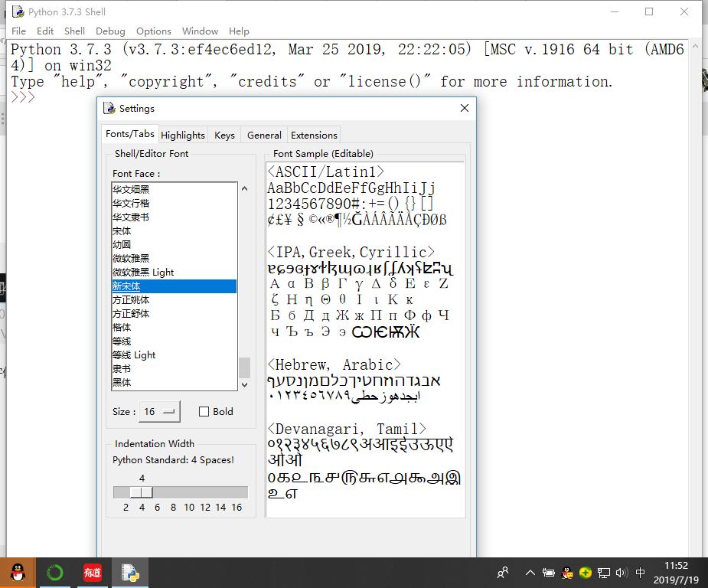Viewport: 708px width, 588px height.
Task: Open the People tray icon
Action: [x=503, y=573]
